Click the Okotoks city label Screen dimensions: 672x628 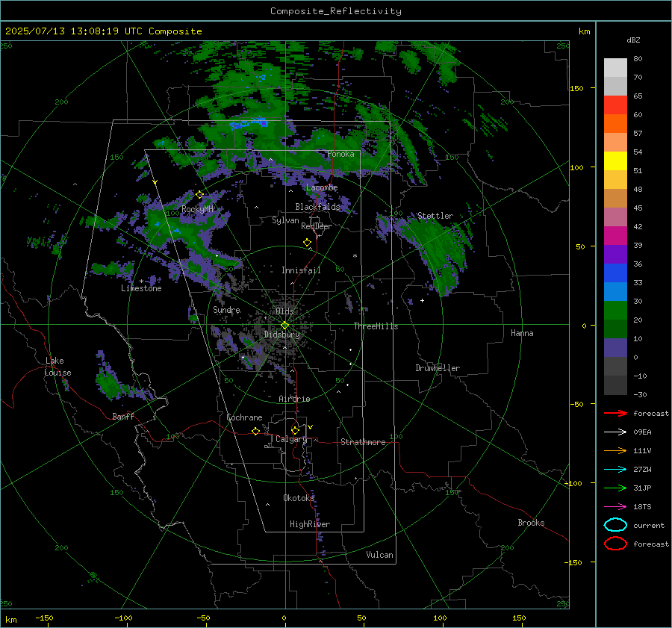(x=299, y=497)
